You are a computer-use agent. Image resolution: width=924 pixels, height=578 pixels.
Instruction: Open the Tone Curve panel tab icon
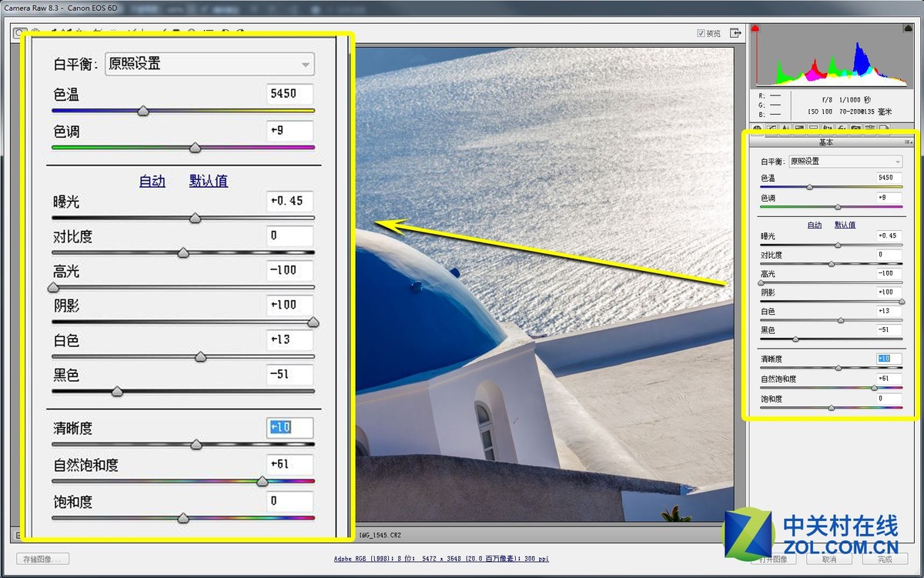click(x=772, y=129)
